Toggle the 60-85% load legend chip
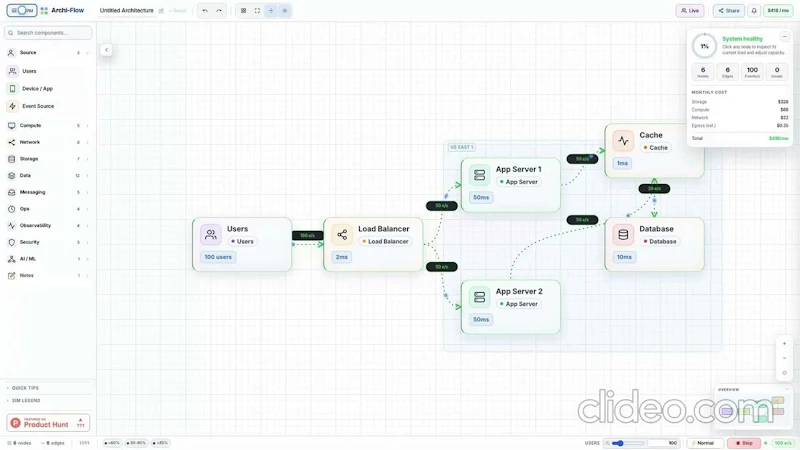 136,443
